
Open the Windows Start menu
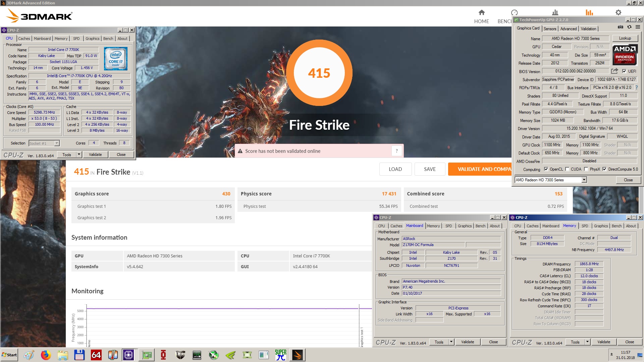[x=9, y=355]
